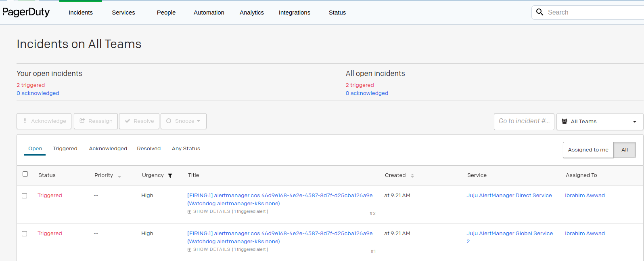The image size is (644, 261).
Task: Open the Juju AlertManager Direct Service link
Action: tap(509, 196)
